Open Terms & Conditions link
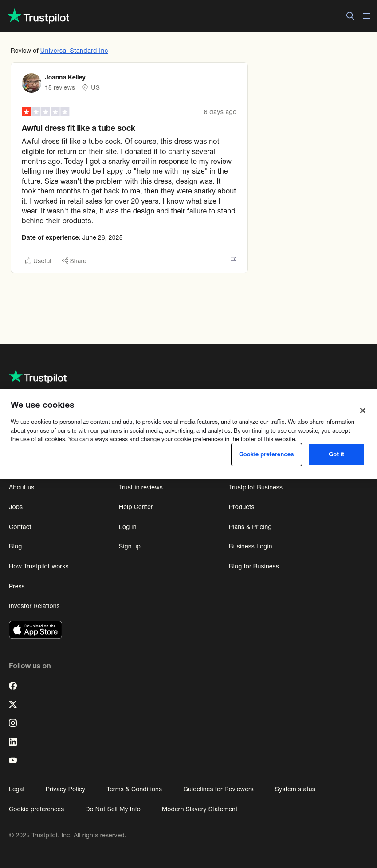The image size is (377, 868). (134, 789)
